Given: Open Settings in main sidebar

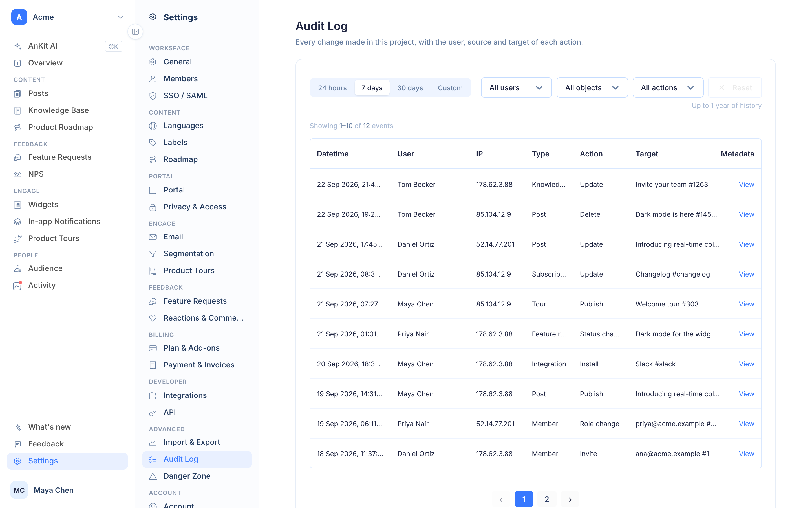Looking at the screenshot, I should (67, 461).
